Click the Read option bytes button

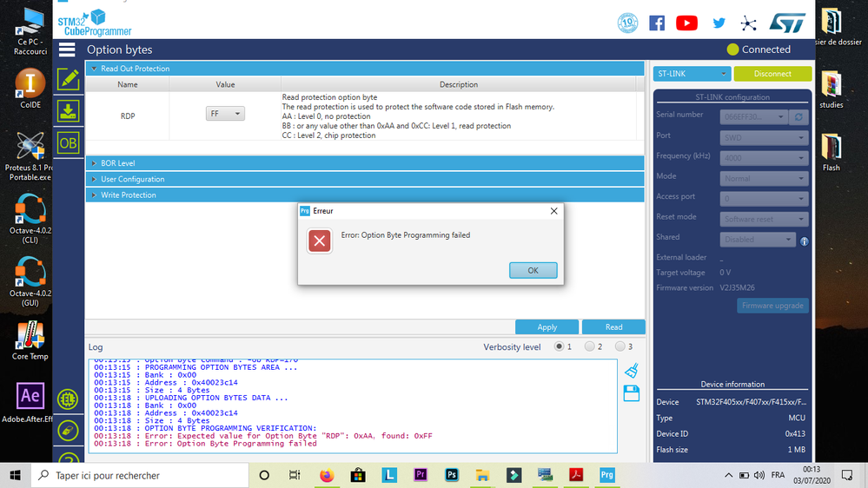613,327
